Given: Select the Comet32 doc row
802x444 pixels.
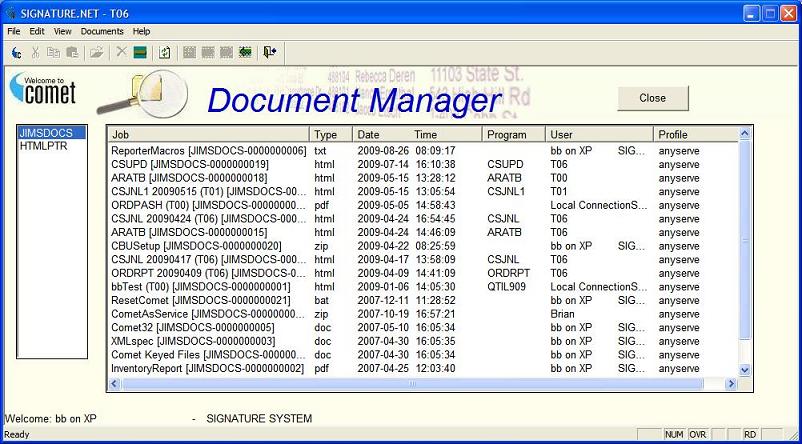Looking at the screenshot, I should pos(423,327).
